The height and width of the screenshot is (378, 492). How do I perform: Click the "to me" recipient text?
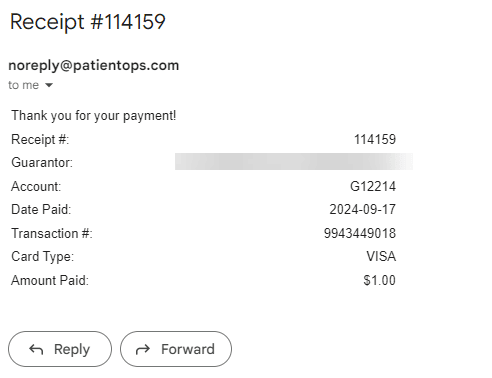[x=24, y=85]
